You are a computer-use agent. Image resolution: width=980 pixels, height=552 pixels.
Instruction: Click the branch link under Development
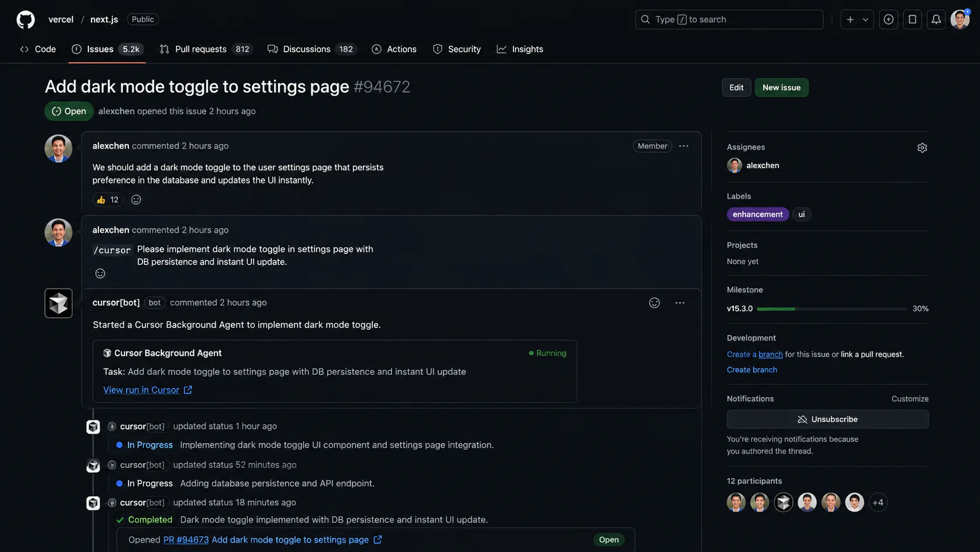point(770,354)
